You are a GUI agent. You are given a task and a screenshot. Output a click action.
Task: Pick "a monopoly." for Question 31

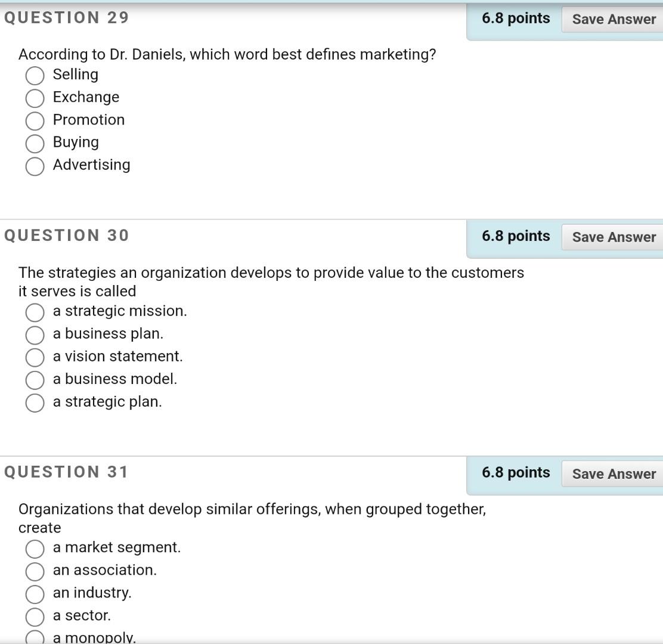[x=35, y=638]
